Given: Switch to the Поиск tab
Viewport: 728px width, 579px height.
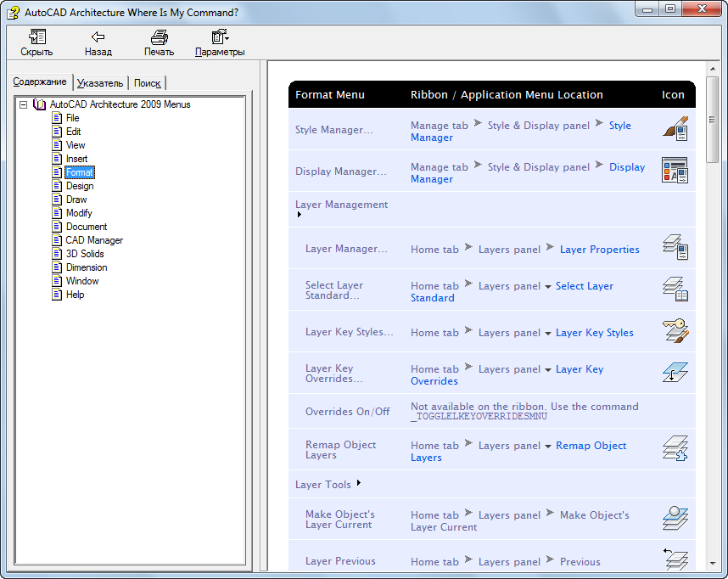Looking at the screenshot, I should pos(147,83).
